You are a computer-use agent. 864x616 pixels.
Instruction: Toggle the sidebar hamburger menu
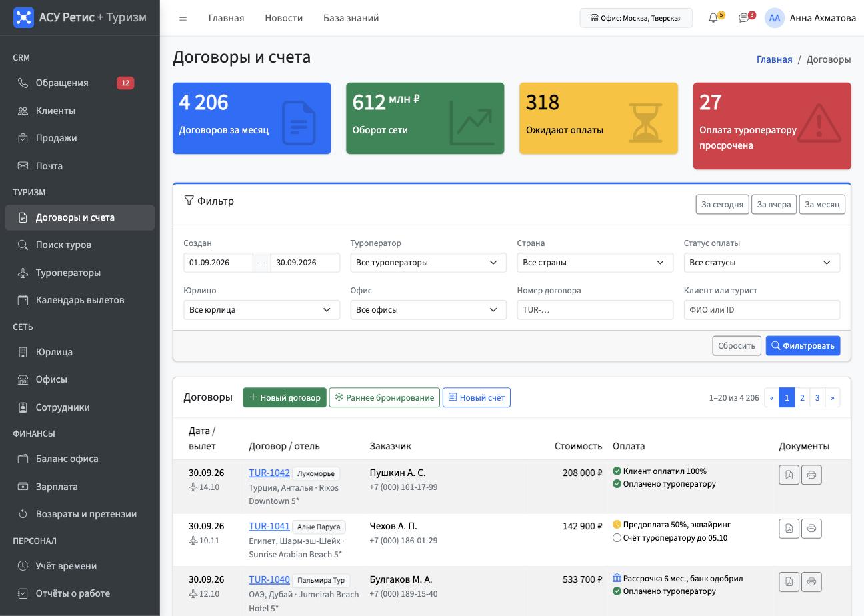[x=183, y=18]
